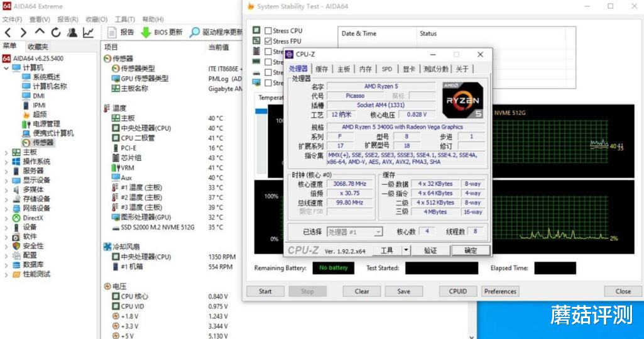The height and width of the screenshot is (339, 644).
Task: Select 系统概述 in the AIDA64 tree
Action: tap(46, 77)
